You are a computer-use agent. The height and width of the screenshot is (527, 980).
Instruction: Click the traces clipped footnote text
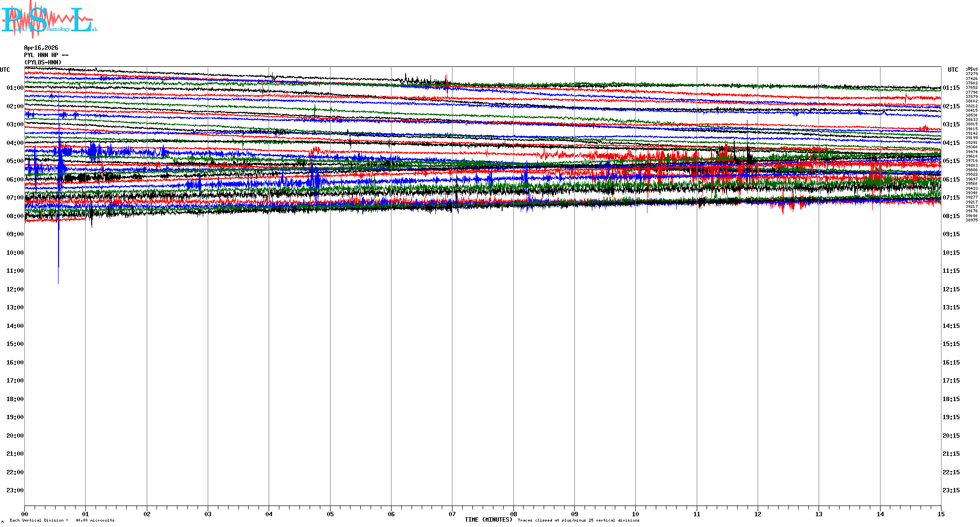[x=578, y=520]
